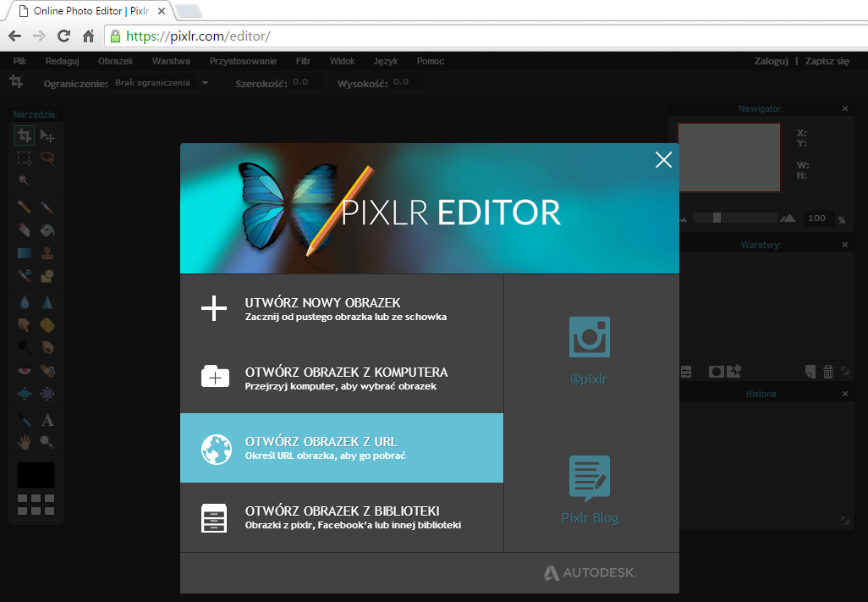Click the Szerokość width field

point(305,82)
